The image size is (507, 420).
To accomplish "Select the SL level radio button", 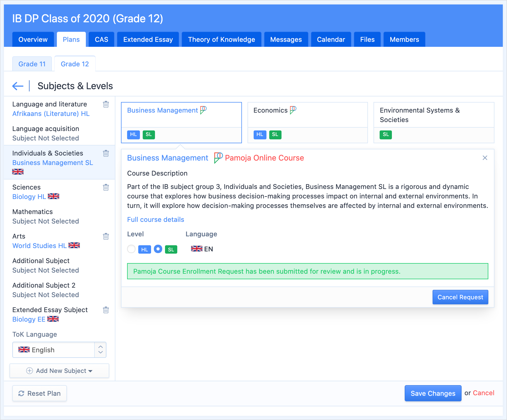I will [158, 249].
